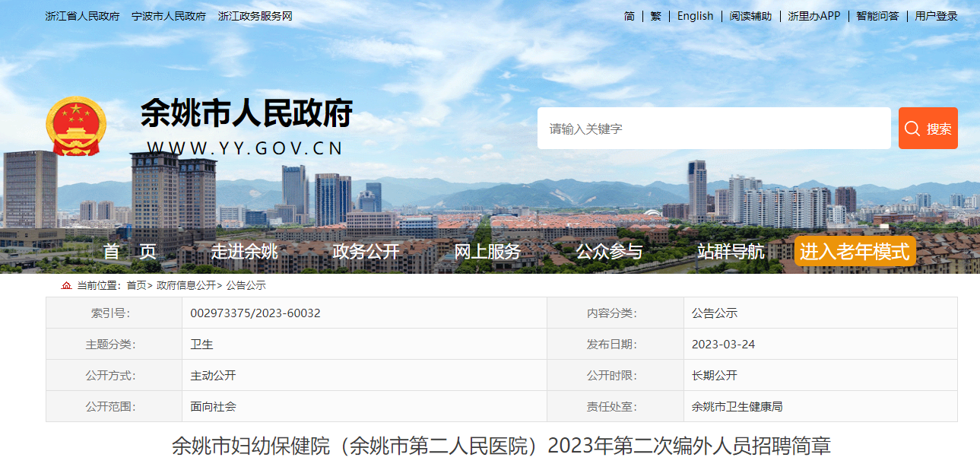980x467 pixels.
Task: Click the 公开时限 label cell
Action: (616, 375)
